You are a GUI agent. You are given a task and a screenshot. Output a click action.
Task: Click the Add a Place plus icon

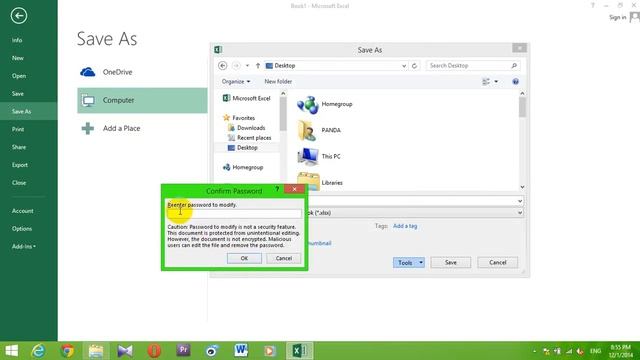[87, 129]
